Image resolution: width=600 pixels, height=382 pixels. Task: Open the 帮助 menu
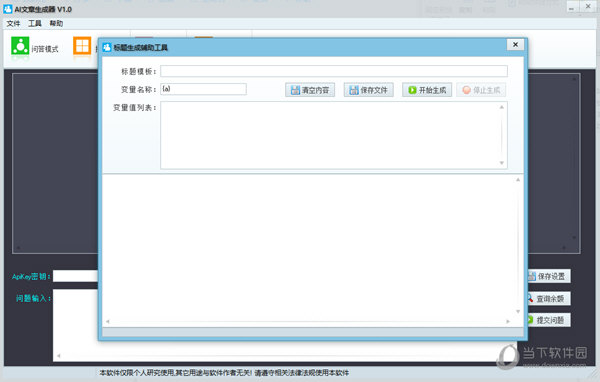(x=56, y=24)
